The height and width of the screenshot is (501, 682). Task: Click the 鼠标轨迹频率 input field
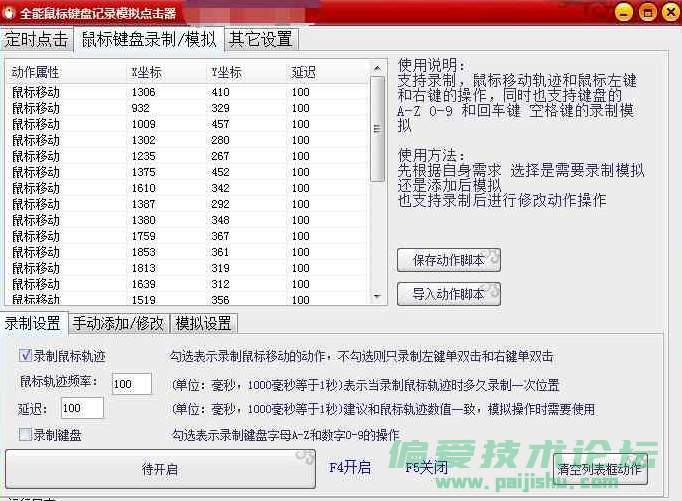click(131, 384)
